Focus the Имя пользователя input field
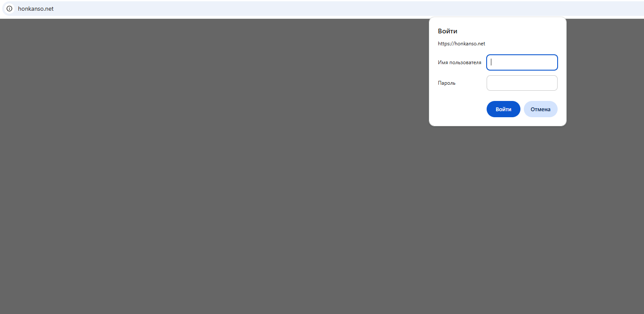 tap(522, 62)
